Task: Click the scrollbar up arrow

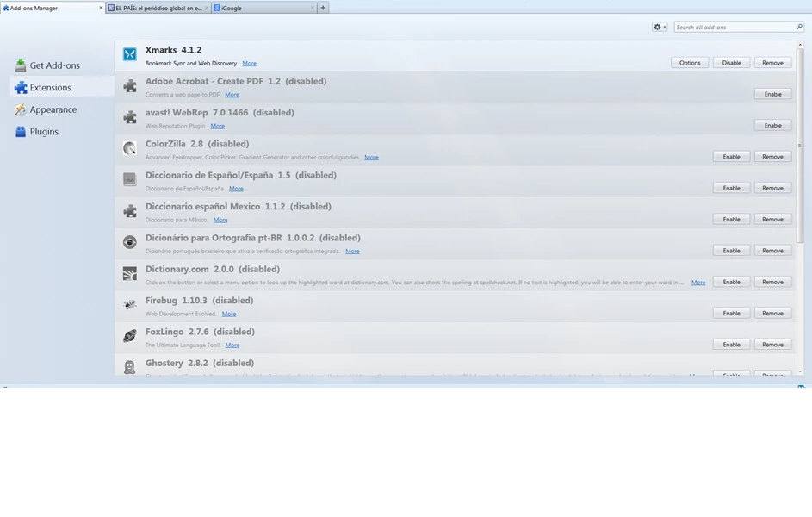Action: point(800,45)
